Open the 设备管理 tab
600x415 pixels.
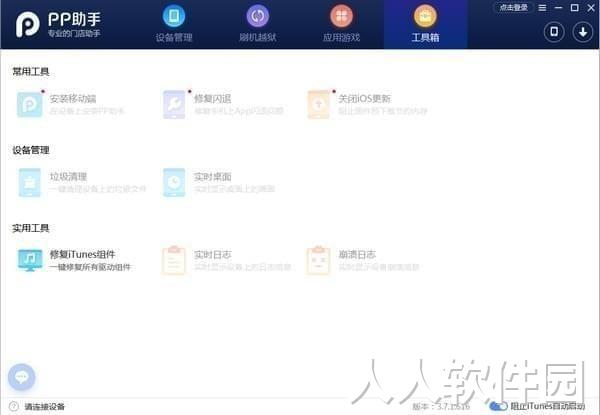174,24
